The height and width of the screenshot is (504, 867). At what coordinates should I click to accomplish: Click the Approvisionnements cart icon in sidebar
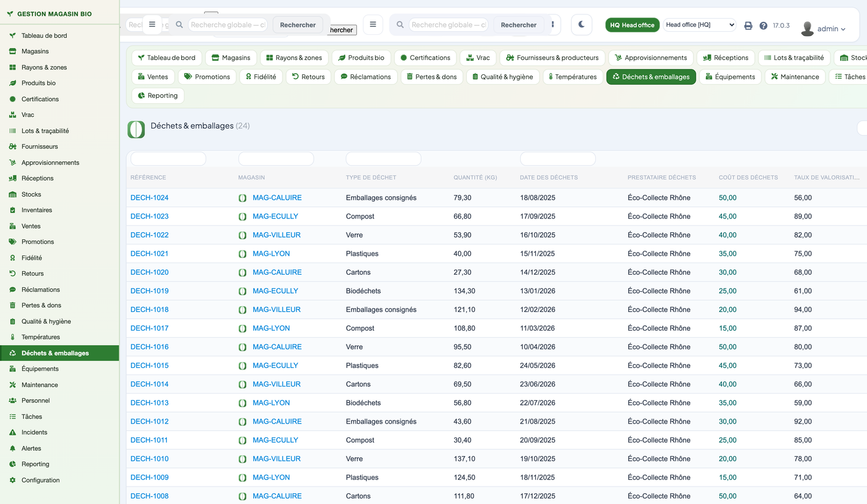coord(13,163)
